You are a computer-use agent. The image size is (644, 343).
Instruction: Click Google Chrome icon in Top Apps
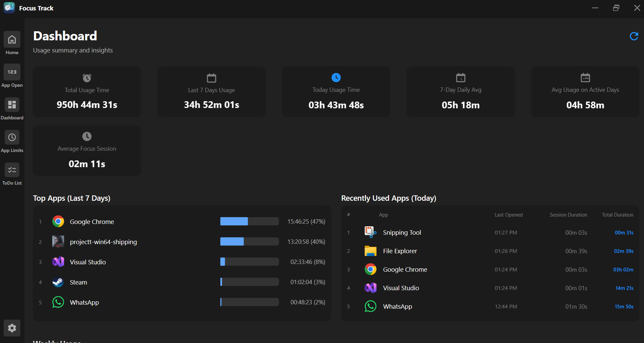[58, 222]
